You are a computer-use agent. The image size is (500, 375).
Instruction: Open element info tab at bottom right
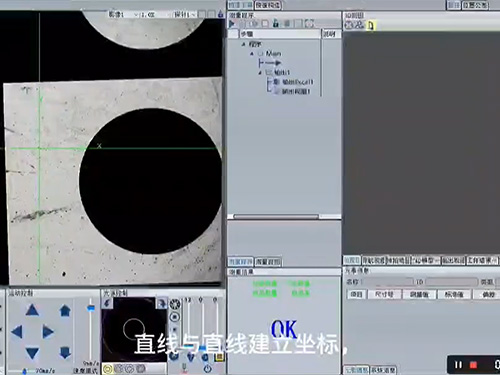click(x=356, y=370)
